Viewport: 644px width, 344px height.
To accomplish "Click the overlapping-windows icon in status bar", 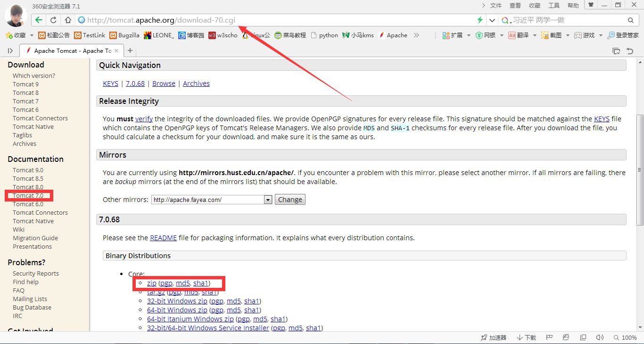I will point(583,338).
